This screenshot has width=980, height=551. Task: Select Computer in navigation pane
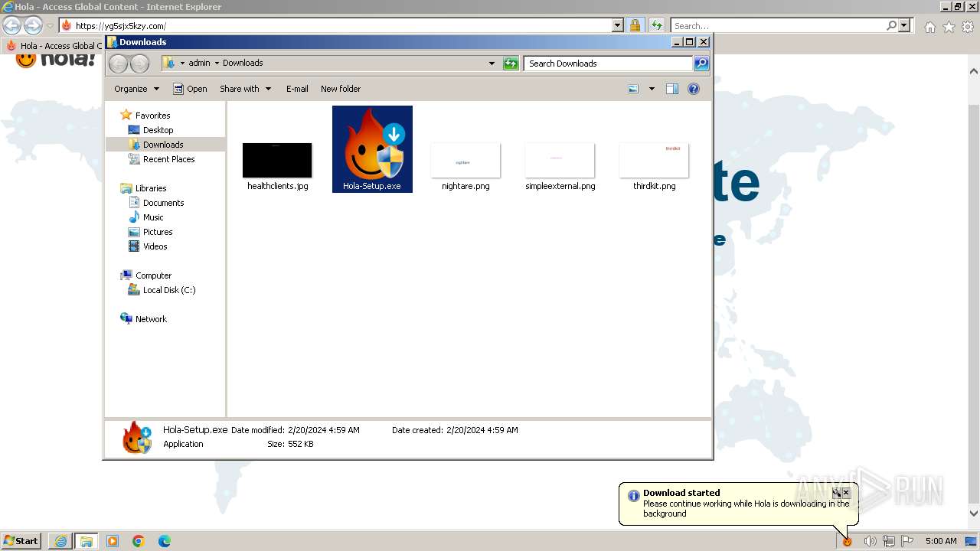[153, 275]
